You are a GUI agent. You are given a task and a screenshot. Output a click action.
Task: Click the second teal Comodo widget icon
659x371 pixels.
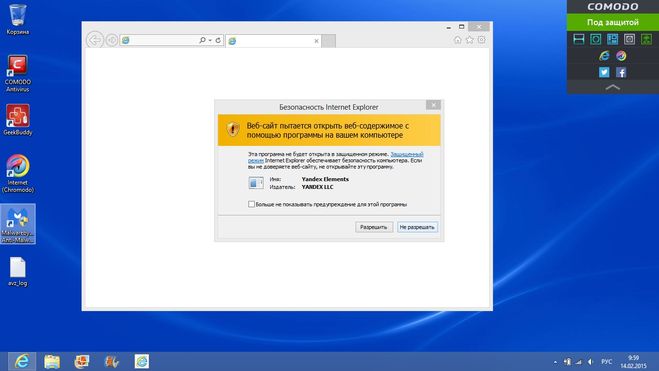click(596, 39)
